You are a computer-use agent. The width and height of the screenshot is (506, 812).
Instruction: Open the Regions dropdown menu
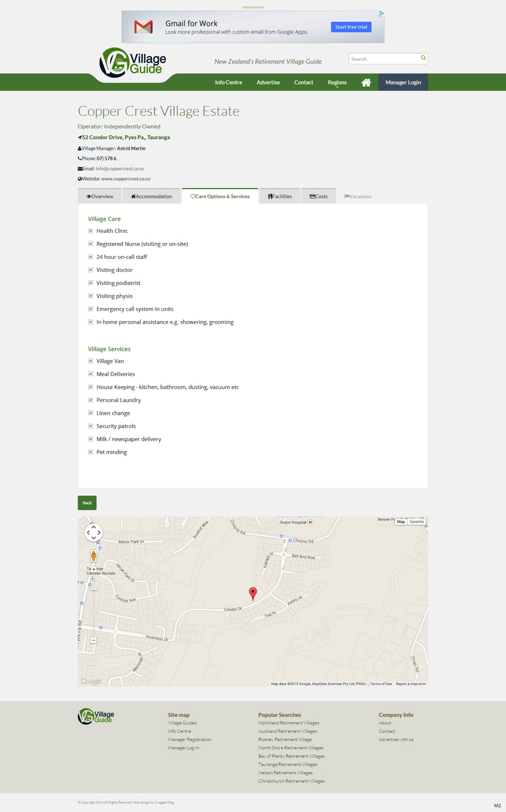tap(337, 82)
